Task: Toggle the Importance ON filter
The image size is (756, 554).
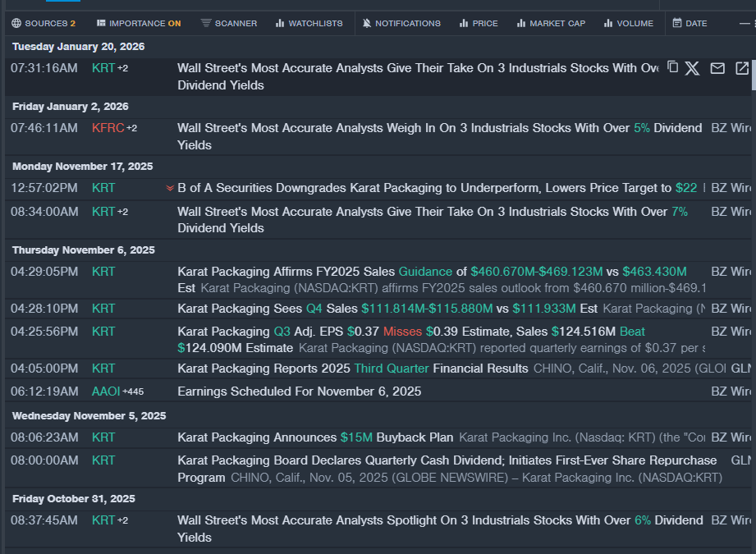Action: click(139, 23)
